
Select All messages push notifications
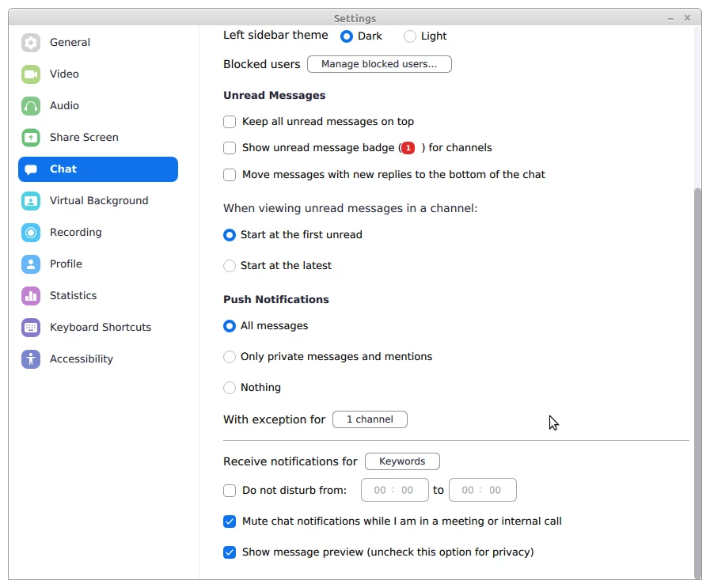[230, 326]
